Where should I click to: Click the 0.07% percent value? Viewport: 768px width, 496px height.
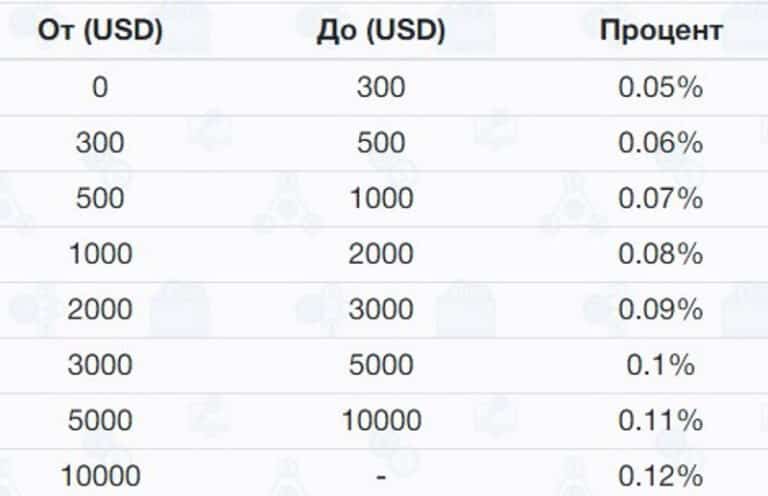click(661, 198)
